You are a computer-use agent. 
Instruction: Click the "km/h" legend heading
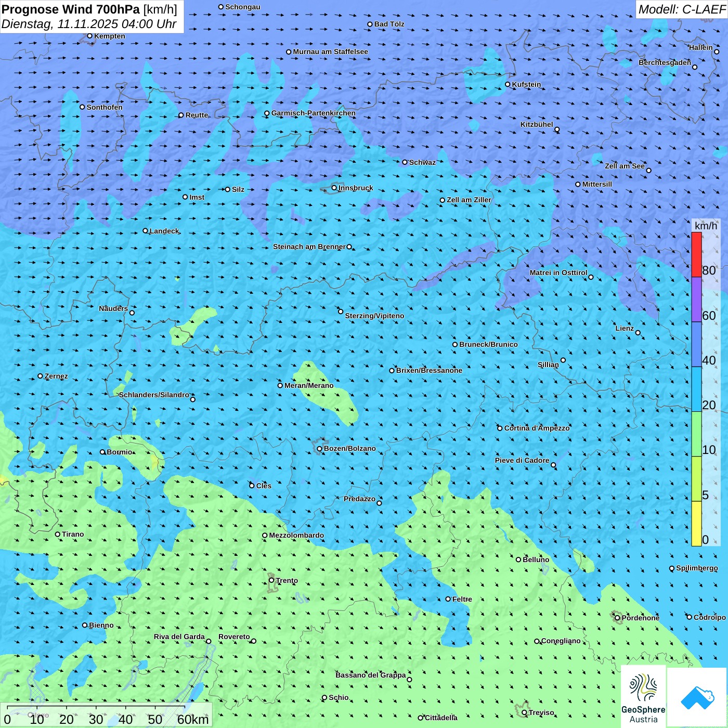click(706, 226)
